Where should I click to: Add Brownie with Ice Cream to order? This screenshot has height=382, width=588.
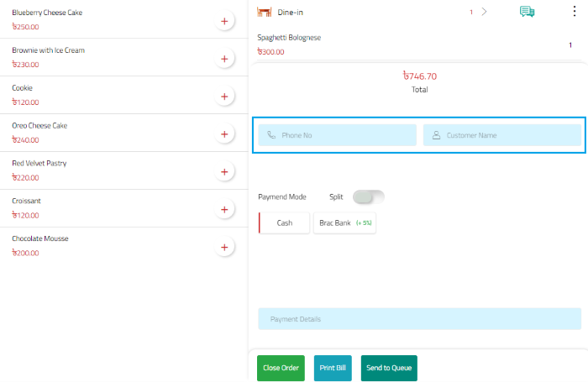pyautogui.click(x=224, y=59)
